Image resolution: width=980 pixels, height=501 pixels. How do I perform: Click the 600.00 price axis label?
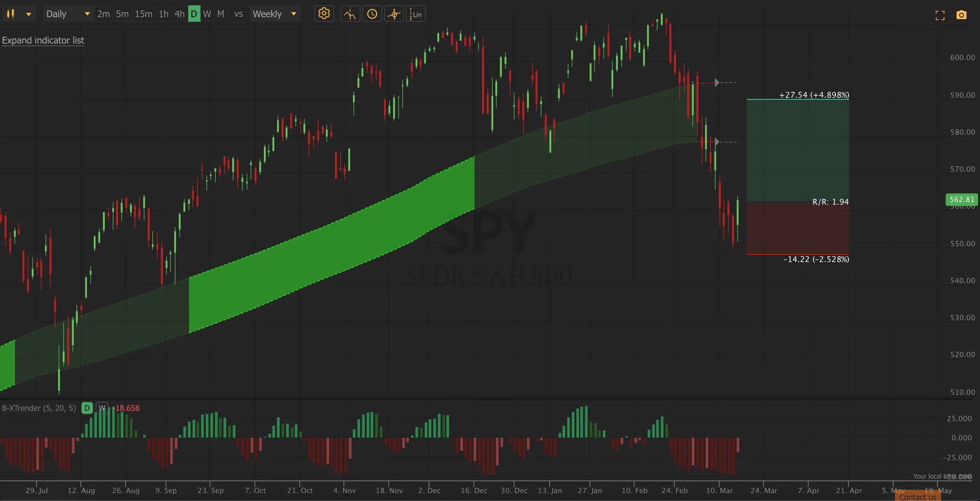[962, 57]
